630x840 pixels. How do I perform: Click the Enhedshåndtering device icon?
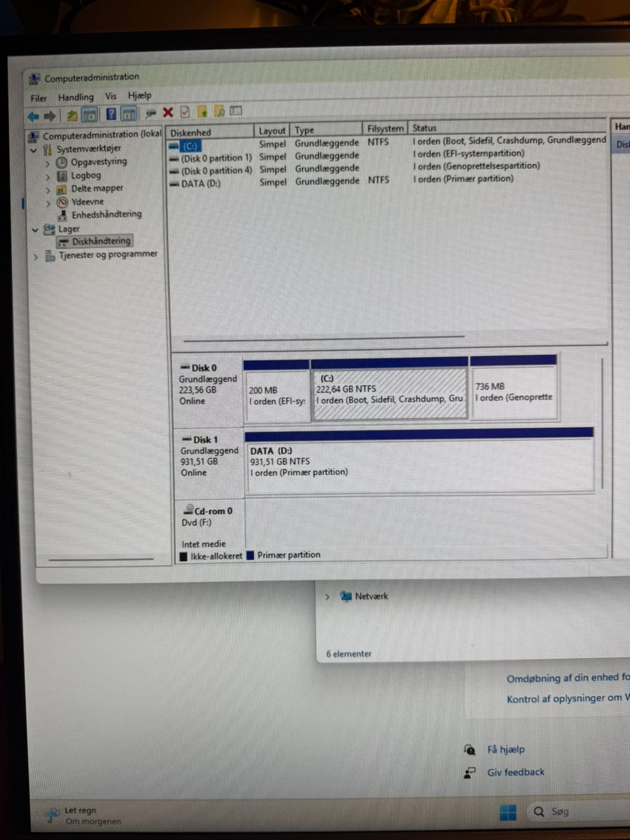click(x=63, y=215)
